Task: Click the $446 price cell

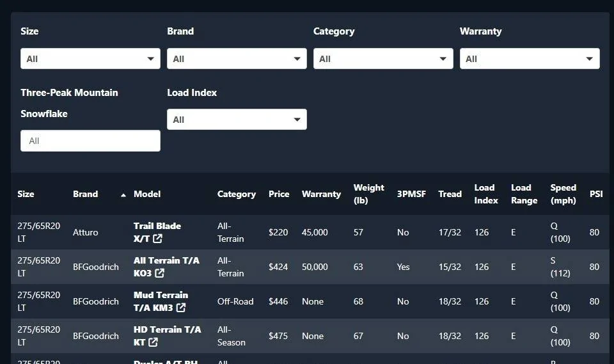Action: point(278,301)
